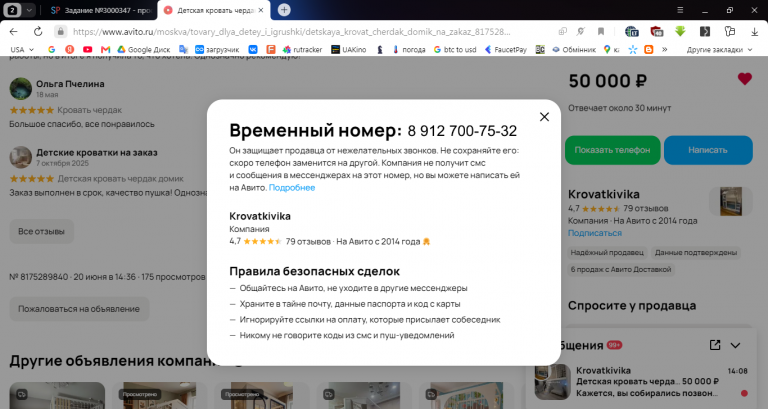Close the Детская кровать tab
The height and width of the screenshot is (409, 768).
(x=261, y=10)
